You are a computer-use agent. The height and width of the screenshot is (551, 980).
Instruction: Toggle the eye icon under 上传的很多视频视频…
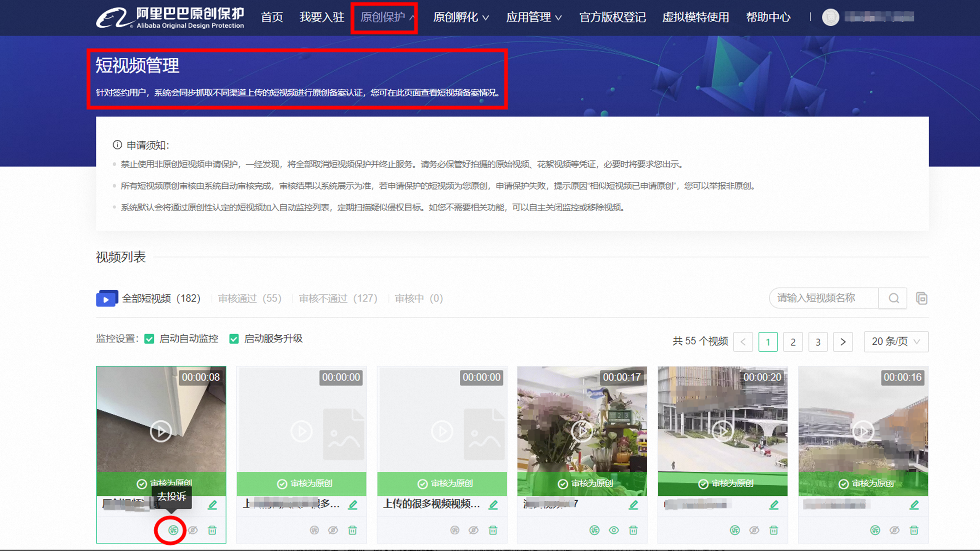tap(474, 530)
